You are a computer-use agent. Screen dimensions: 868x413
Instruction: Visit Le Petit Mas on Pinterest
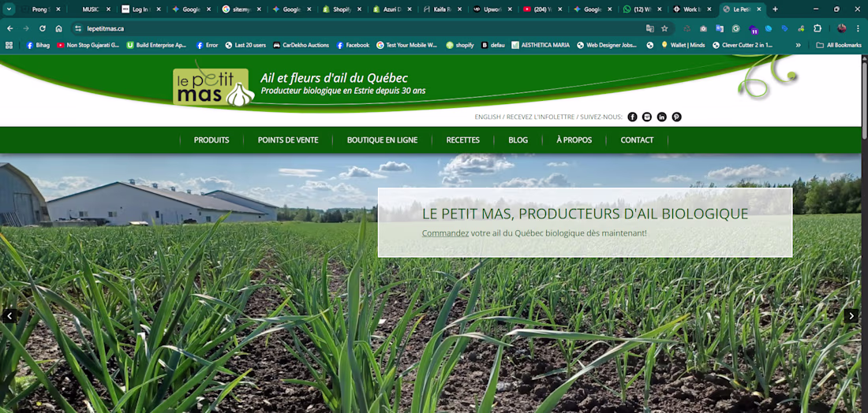point(676,117)
